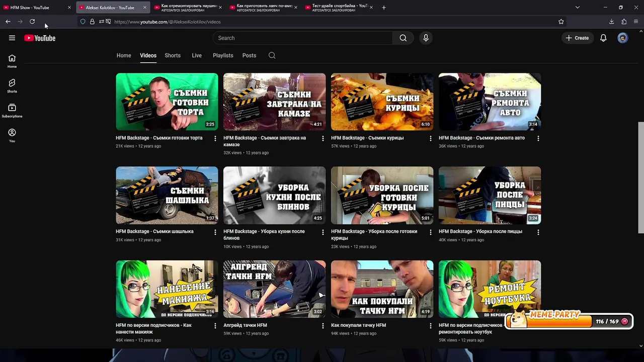Click the YouTube logo
The image size is (644, 362).
[40, 38]
